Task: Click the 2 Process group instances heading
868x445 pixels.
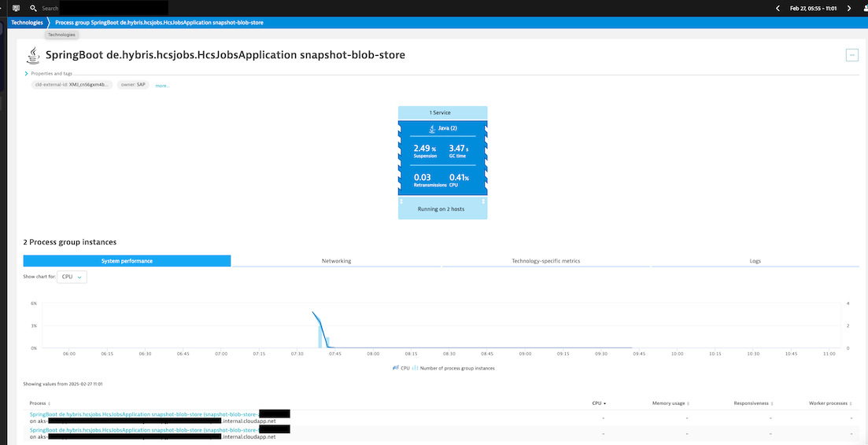Action: [x=70, y=242]
